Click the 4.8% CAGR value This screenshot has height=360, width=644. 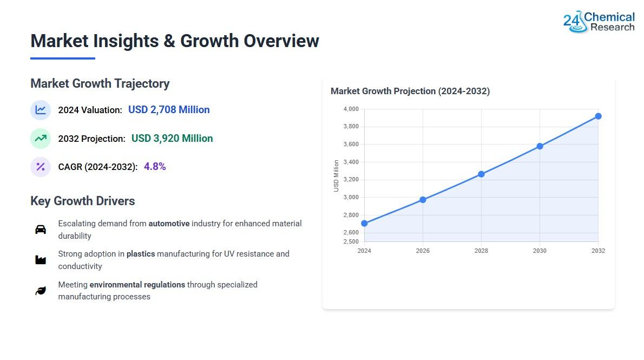point(155,166)
